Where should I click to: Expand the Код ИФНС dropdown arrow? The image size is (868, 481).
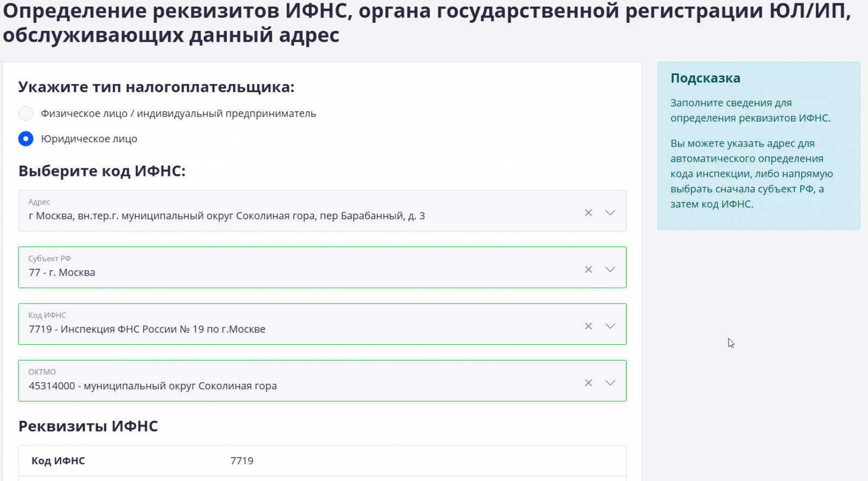tap(610, 326)
